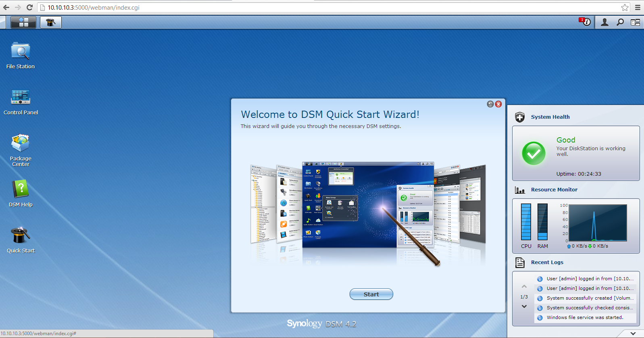This screenshot has width=644, height=338.
Task: Click the Resource Monitor network graph
Action: pyautogui.click(x=597, y=223)
